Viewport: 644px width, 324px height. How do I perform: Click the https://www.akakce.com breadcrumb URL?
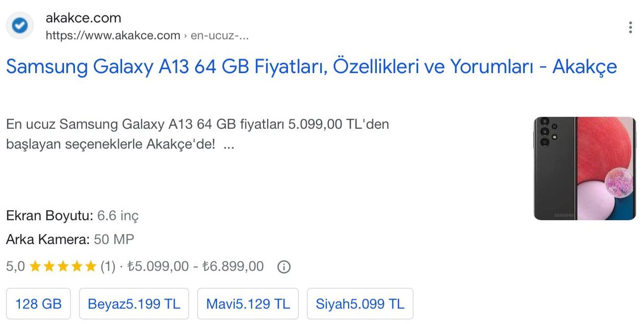point(113,36)
